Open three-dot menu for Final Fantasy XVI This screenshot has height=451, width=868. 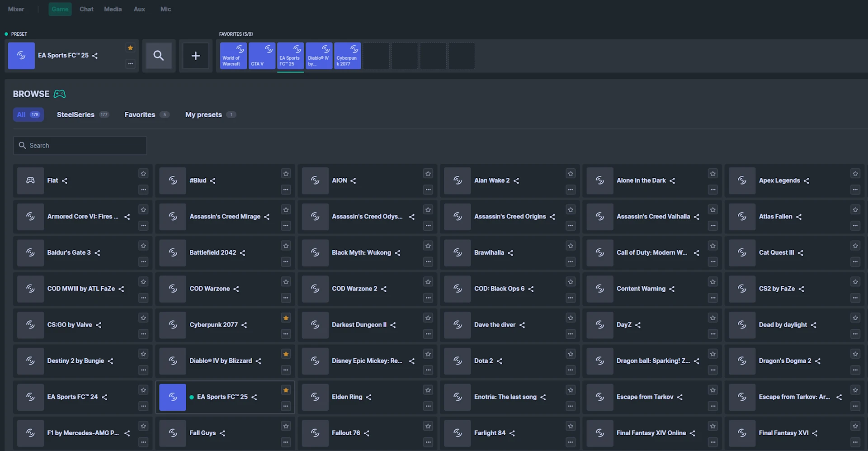tap(855, 442)
